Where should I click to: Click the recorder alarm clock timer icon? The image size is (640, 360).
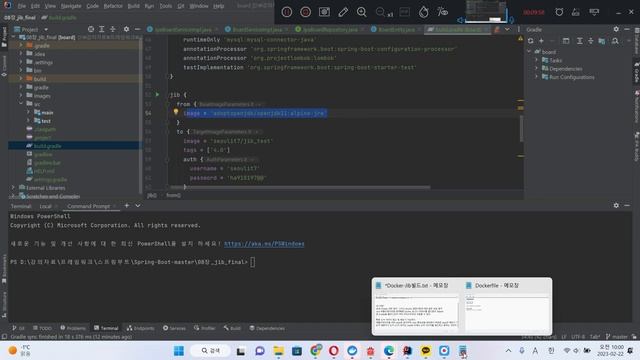tap(559, 12)
